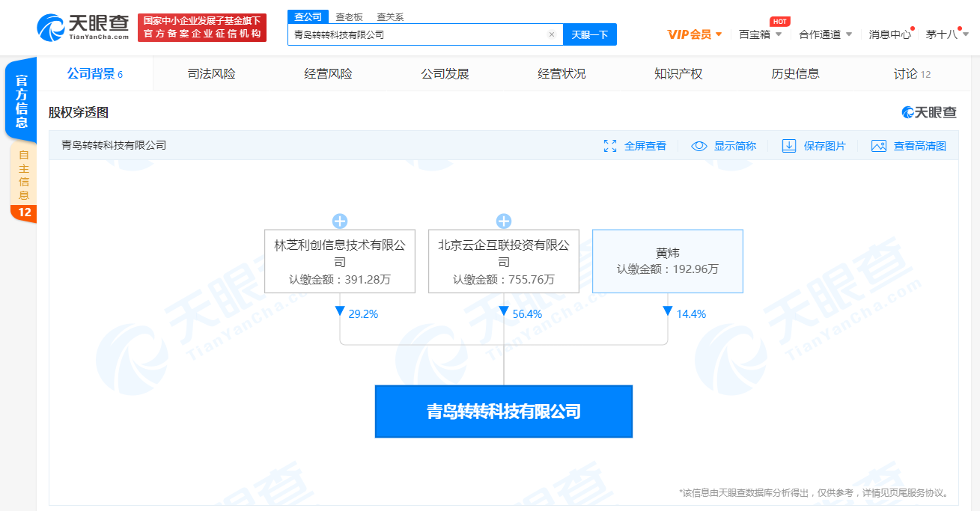Click the plus icon above 林芝利创信息技术有限公司
Screen dimensions: 980x511
coord(340,221)
